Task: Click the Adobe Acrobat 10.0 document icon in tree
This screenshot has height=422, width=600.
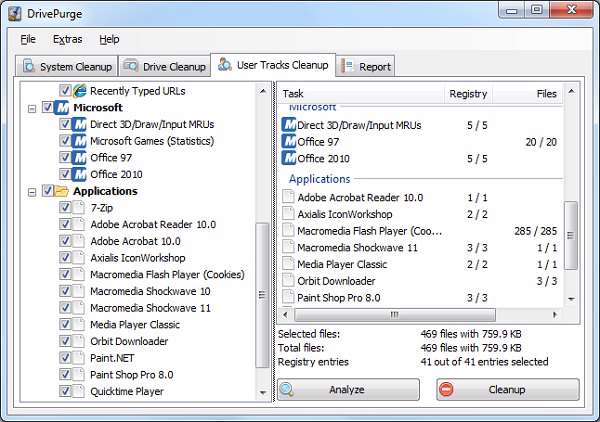Action: pos(78,241)
